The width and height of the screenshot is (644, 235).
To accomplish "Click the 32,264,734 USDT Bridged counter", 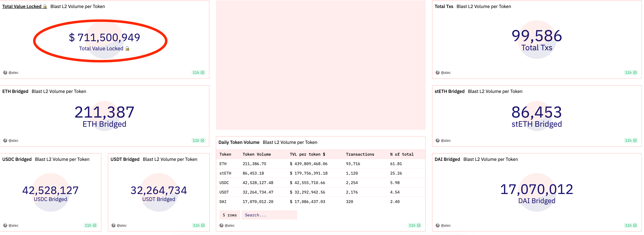I will pyautogui.click(x=159, y=190).
